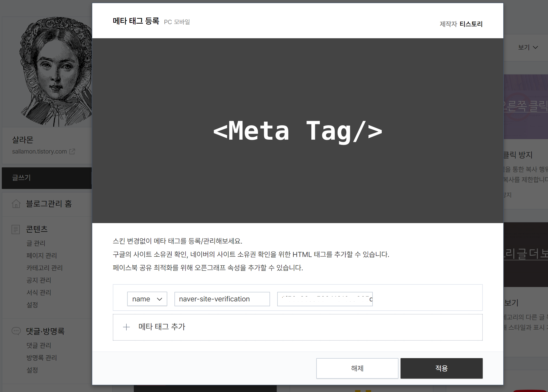This screenshot has height=392, width=548.
Task: Select 카테고리 관리 in sidebar
Action: tap(44, 268)
